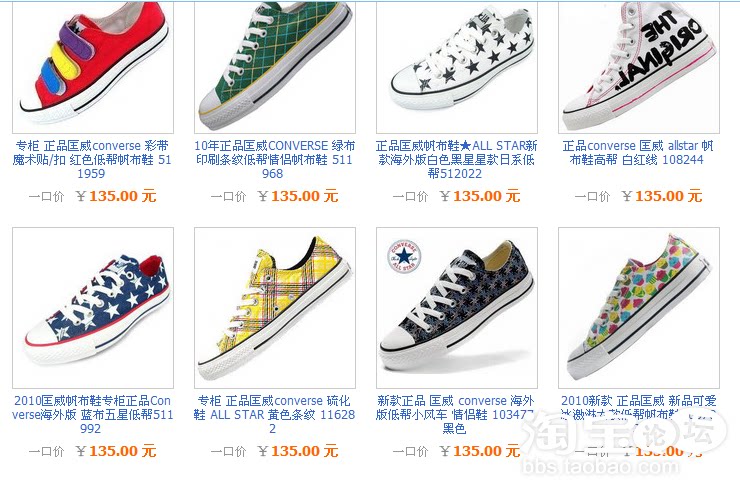Open product link ending 511959
The width and height of the screenshot is (740, 481).
(92, 160)
